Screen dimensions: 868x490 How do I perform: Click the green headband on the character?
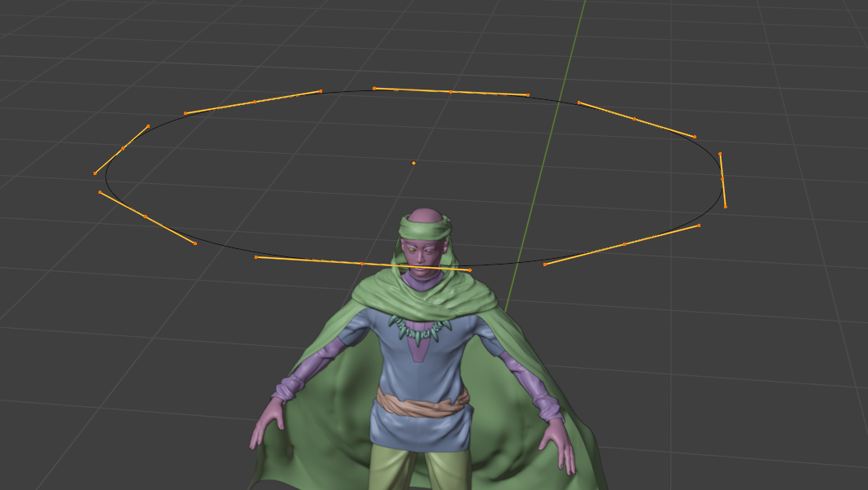point(425,228)
